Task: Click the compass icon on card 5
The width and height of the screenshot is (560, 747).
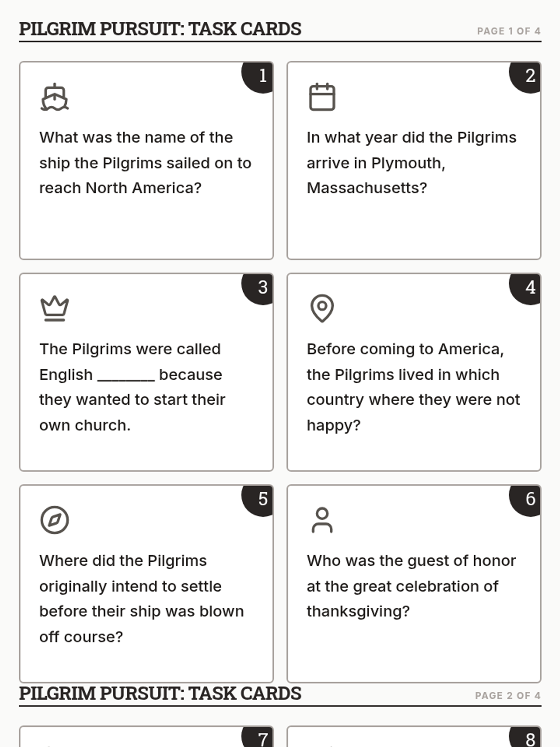Action: [55, 520]
